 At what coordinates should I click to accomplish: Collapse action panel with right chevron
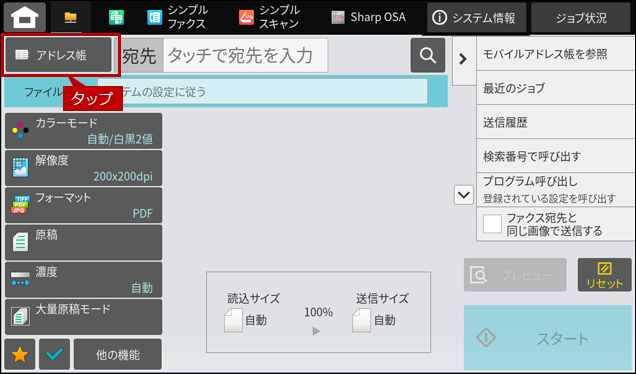point(463,59)
